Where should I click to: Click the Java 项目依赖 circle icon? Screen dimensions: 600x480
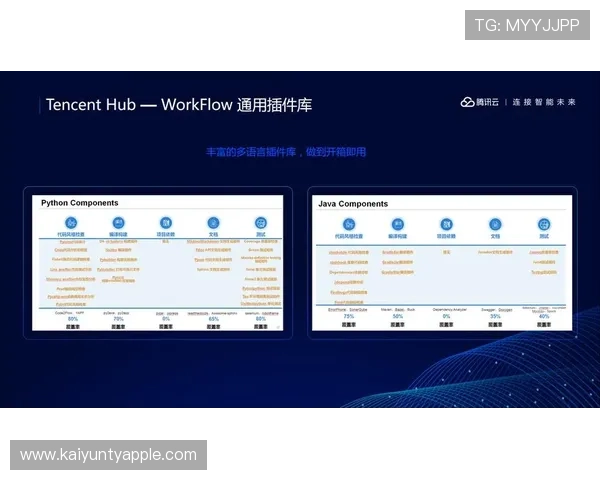pos(446,224)
